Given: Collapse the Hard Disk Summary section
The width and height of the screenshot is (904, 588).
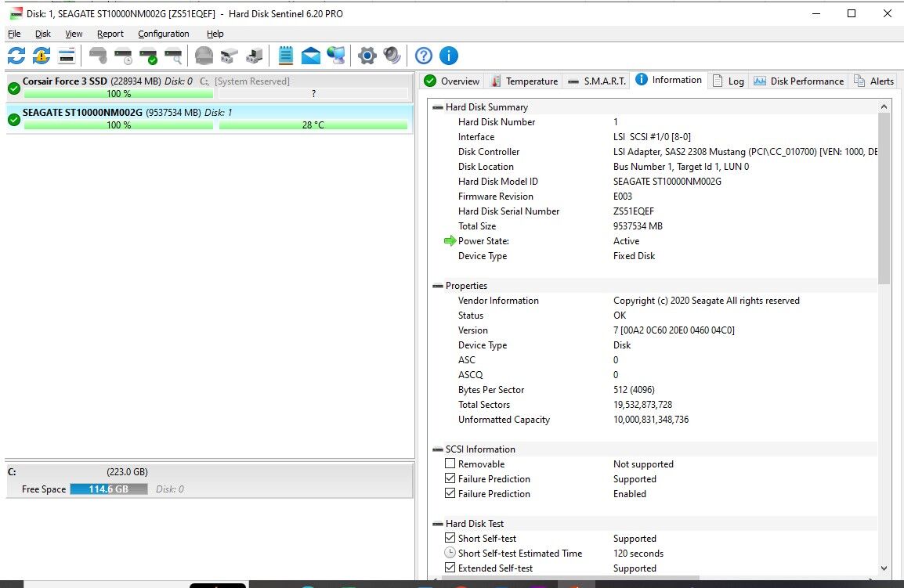Looking at the screenshot, I should pos(438,107).
